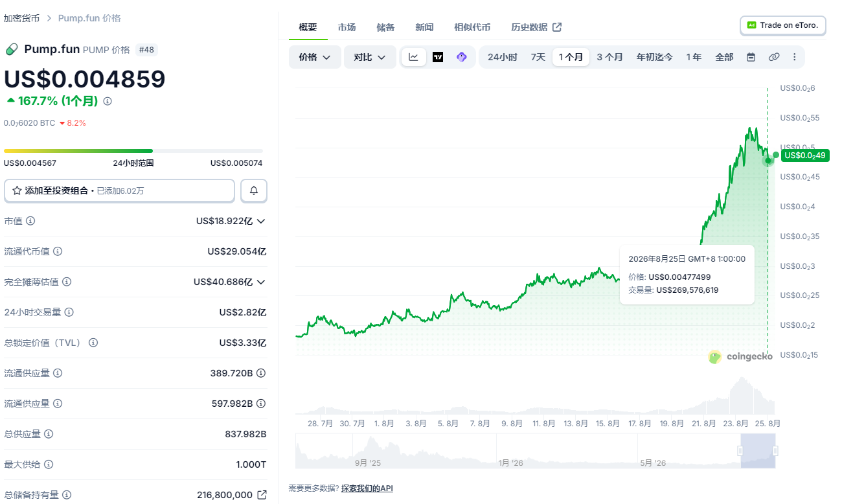Click the star icon in 添加至投资组合
The image size is (842, 504).
coord(17,190)
